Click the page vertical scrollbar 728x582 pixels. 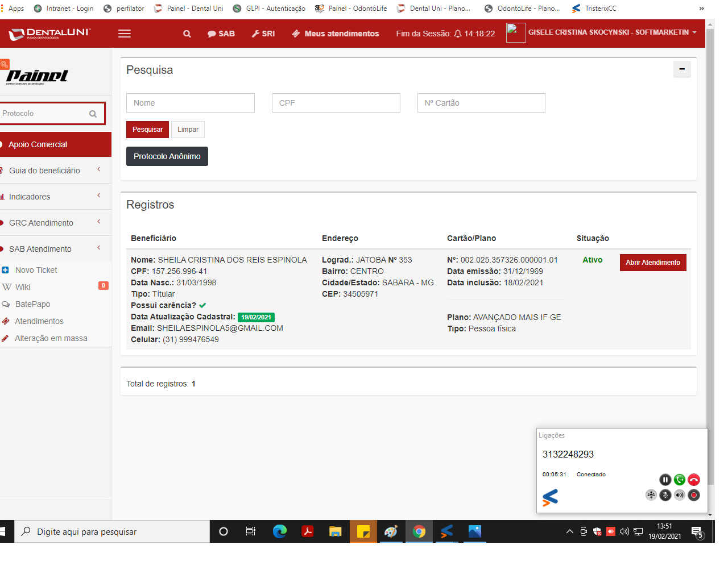(709, 227)
